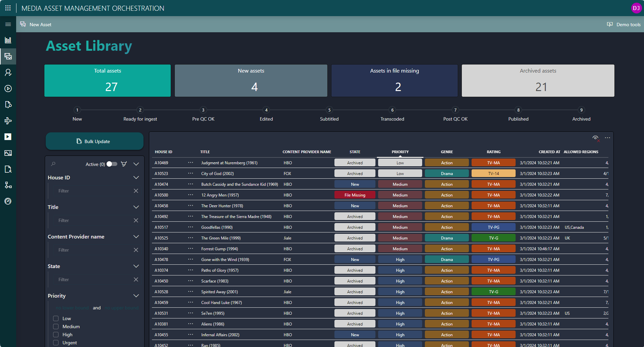644x347 pixels.
Task: Open the filled play square sidebar icon
Action: (8, 137)
